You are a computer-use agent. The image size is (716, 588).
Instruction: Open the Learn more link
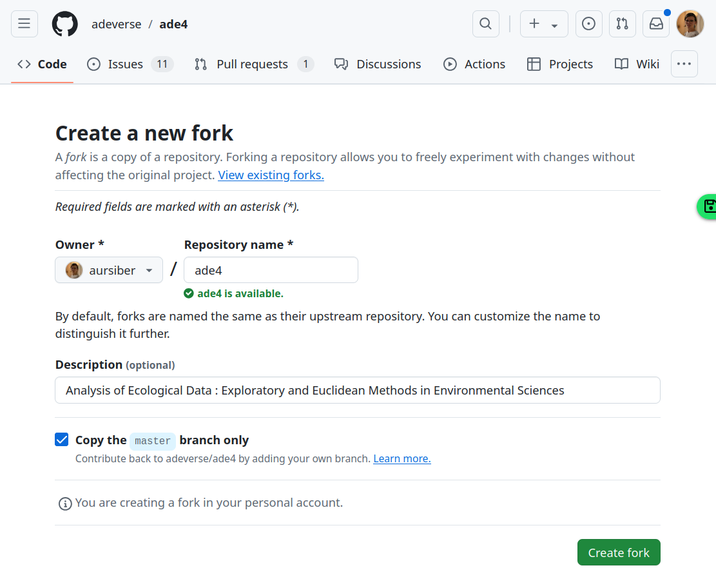click(x=402, y=458)
